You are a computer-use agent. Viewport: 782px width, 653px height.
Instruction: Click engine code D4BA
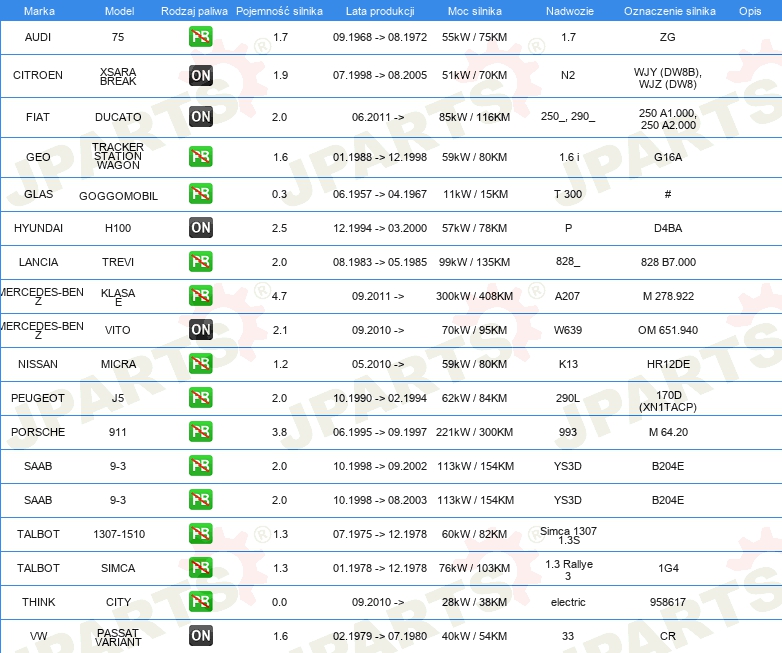[668, 228]
